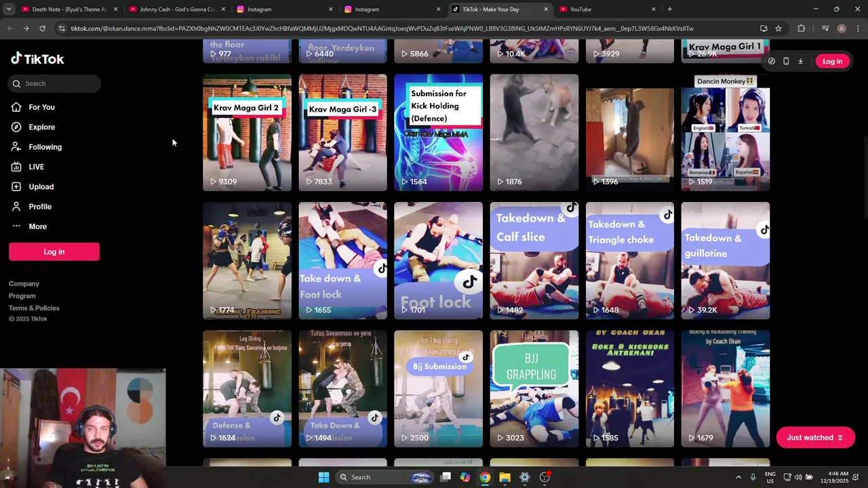868x488 pixels.
Task: Click the TikTok search field
Action: tap(55, 83)
